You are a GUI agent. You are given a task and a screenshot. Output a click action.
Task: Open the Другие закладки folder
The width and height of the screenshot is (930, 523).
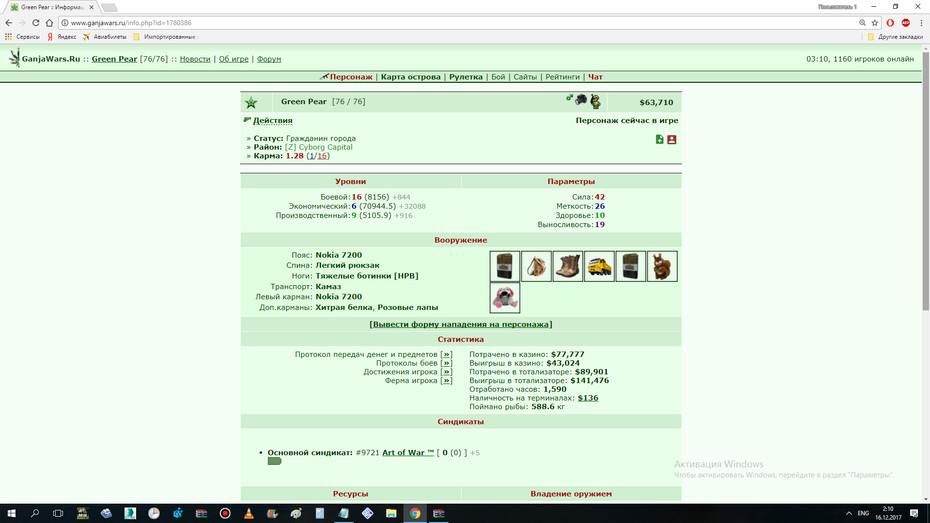895,37
